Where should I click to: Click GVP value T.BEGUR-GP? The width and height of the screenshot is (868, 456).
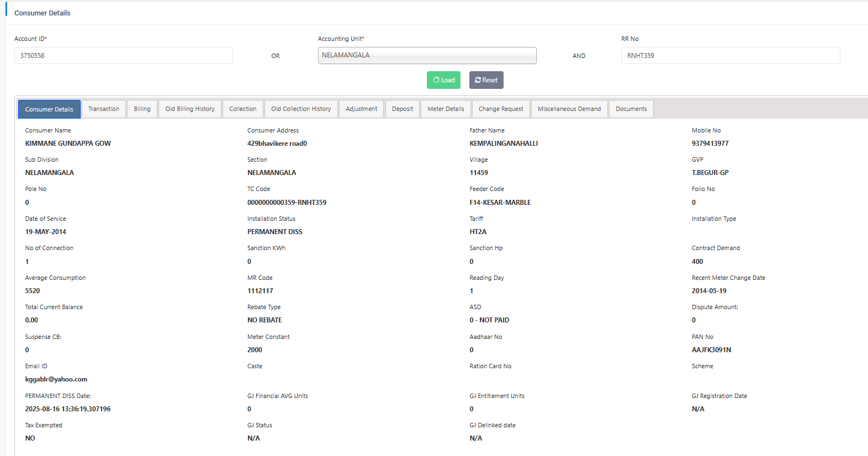coord(710,173)
